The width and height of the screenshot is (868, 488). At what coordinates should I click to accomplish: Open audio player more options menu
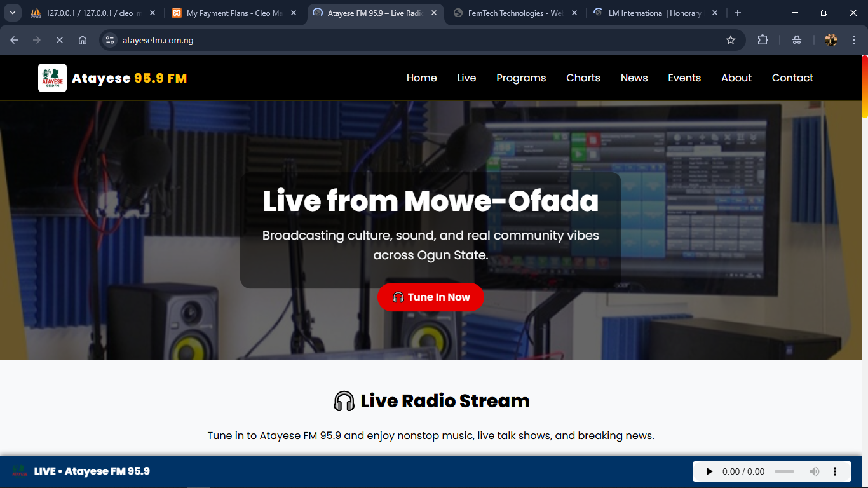(x=835, y=471)
